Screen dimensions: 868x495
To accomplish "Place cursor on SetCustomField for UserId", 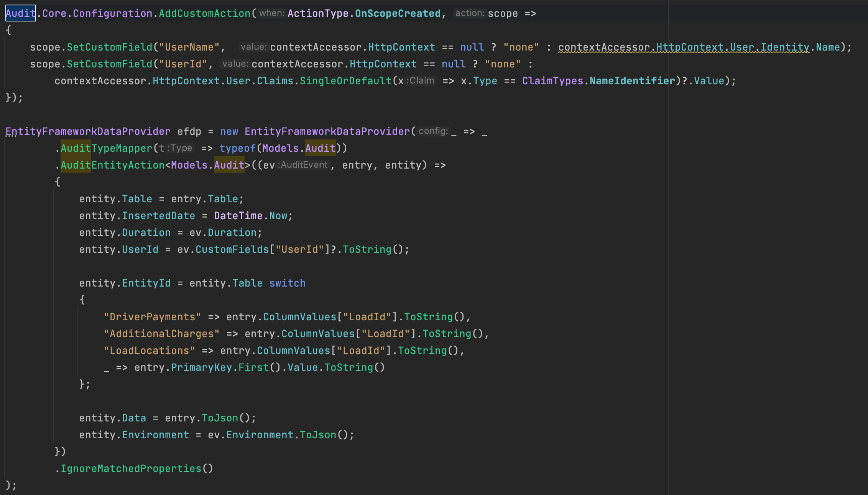I will click(x=109, y=64).
